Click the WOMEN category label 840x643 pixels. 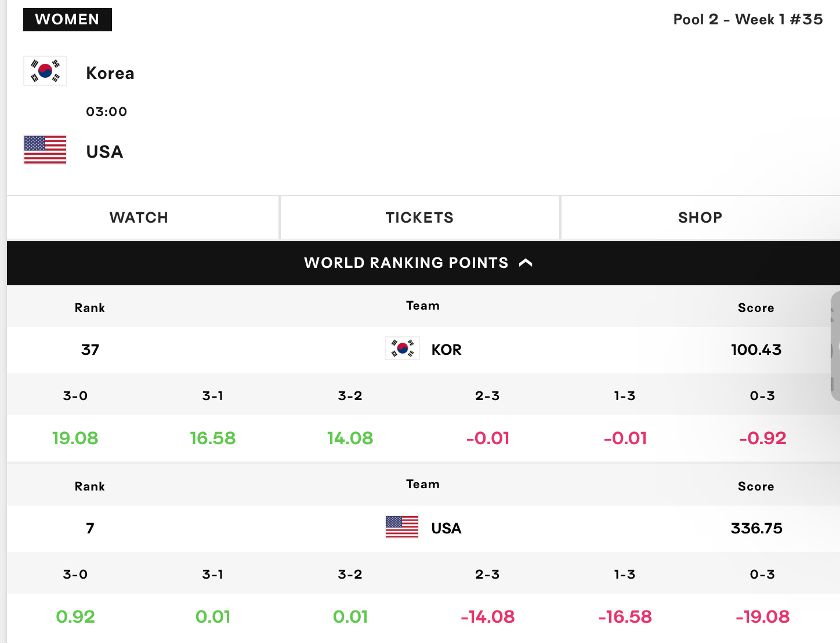[67, 19]
